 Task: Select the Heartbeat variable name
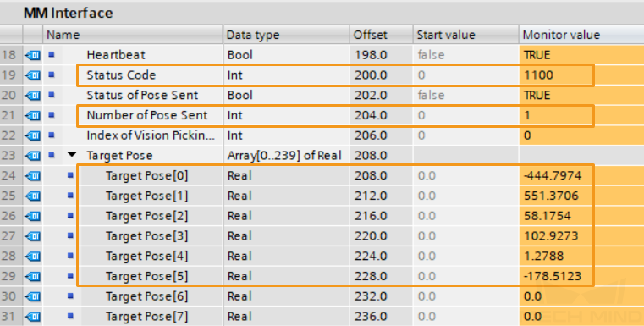coord(116,55)
